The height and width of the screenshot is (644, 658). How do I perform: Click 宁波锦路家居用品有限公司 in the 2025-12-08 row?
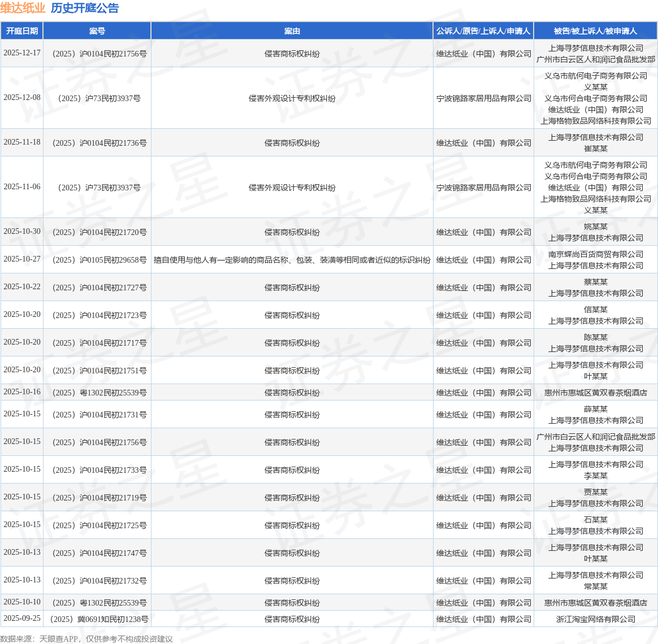click(x=483, y=98)
